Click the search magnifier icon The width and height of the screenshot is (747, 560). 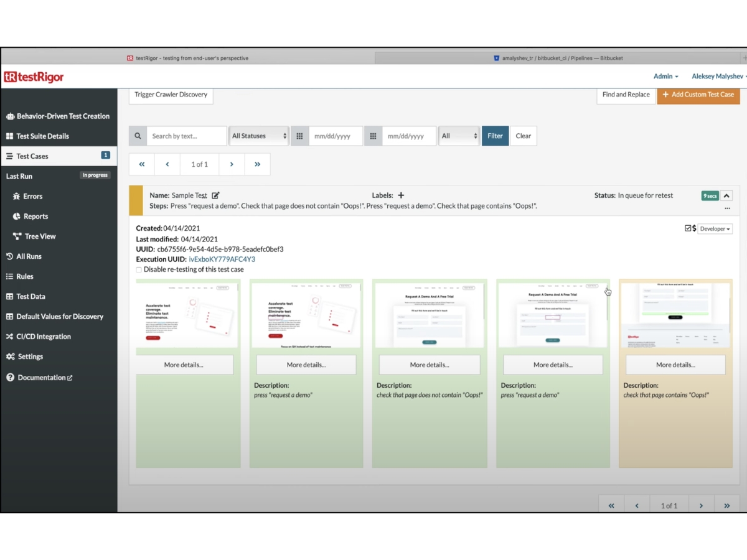[x=138, y=136]
